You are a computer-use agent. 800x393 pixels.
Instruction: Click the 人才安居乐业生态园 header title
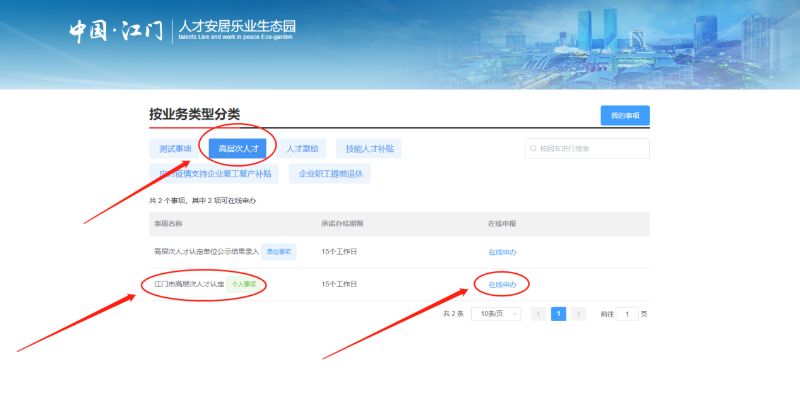click(237, 27)
